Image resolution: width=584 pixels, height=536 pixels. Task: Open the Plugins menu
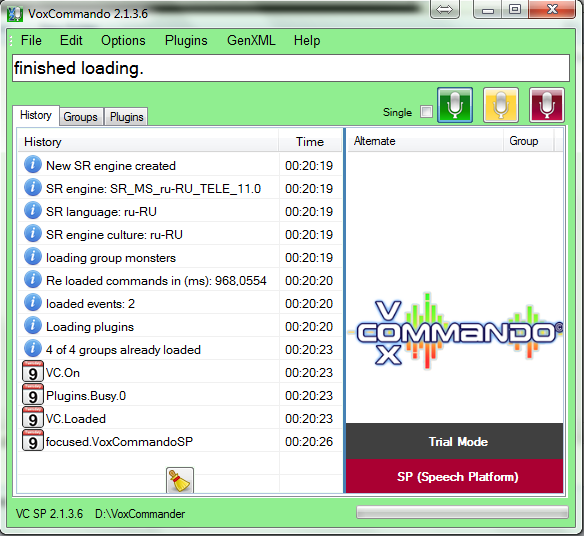186,41
